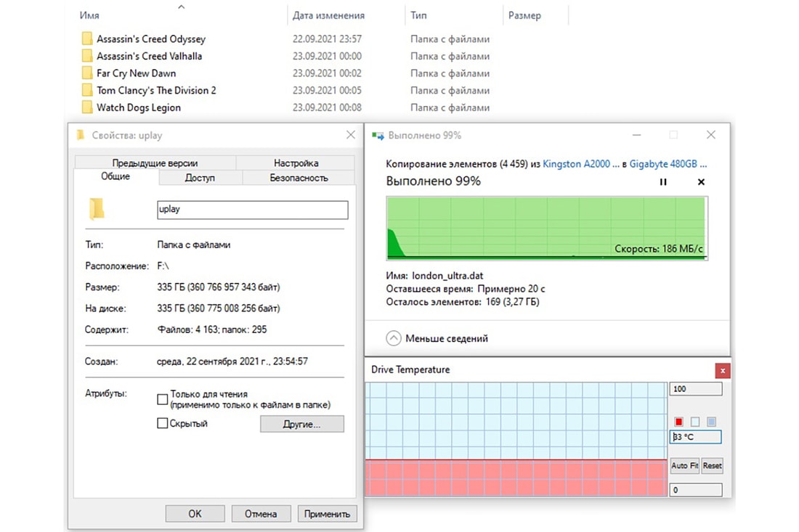Viewport: 799px width, 532px height.
Task: Click the size 335 ГБ (360 766 957 343 байт)
Action: 219,287
